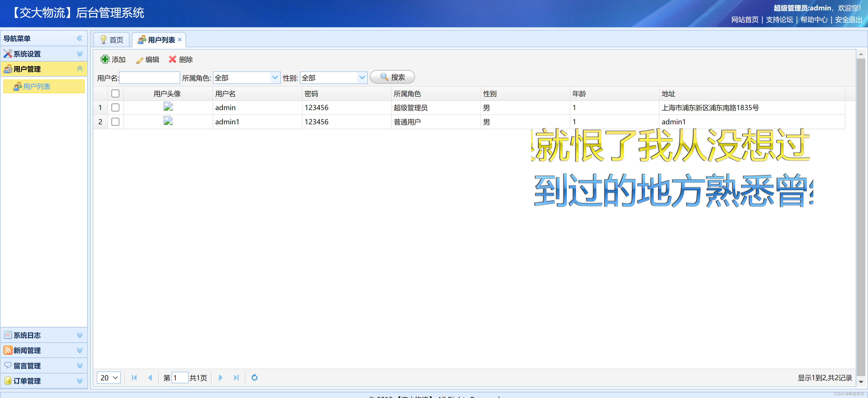Expand the 系统设置 accordion section
The height and width of the screenshot is (398, 868).
coord(80,54)
